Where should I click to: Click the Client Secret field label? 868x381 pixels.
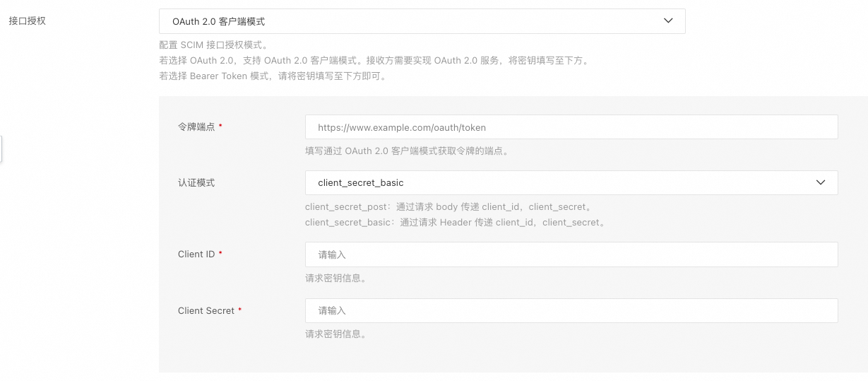click(x=206, y=310)
